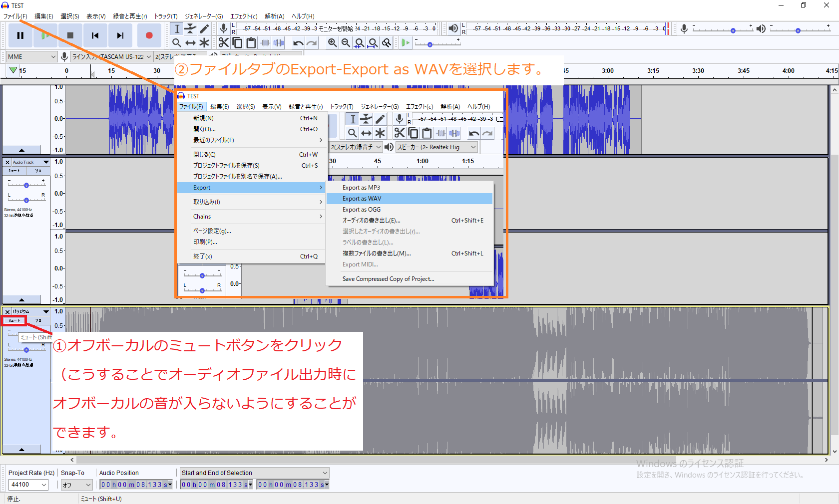Solo the Audio Track
Image resolution: width=839 pixels, height=504 pixels.
pos(38,171)
